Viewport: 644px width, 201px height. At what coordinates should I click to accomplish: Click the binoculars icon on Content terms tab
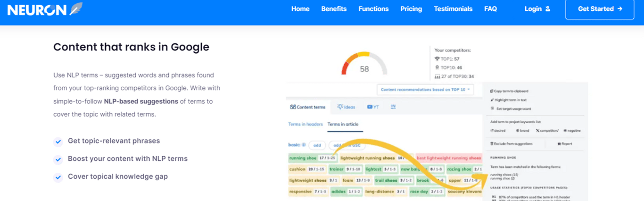point(292,107)
